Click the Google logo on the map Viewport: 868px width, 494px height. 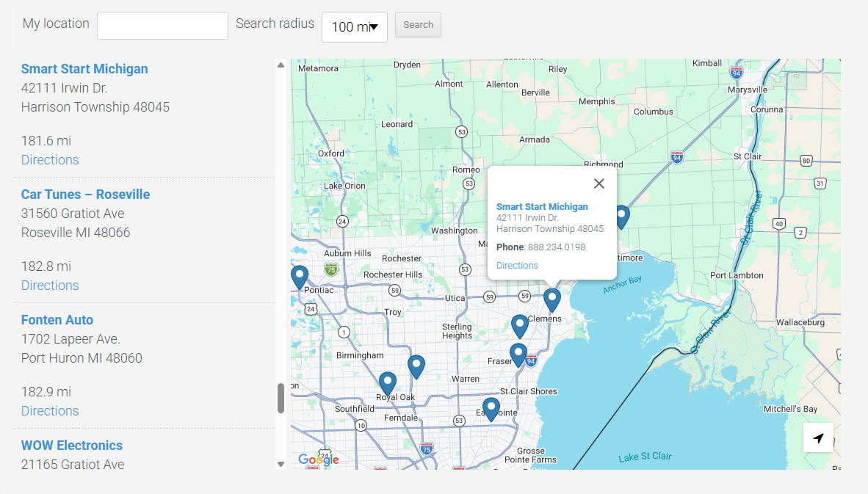click(x=318, y=460)
